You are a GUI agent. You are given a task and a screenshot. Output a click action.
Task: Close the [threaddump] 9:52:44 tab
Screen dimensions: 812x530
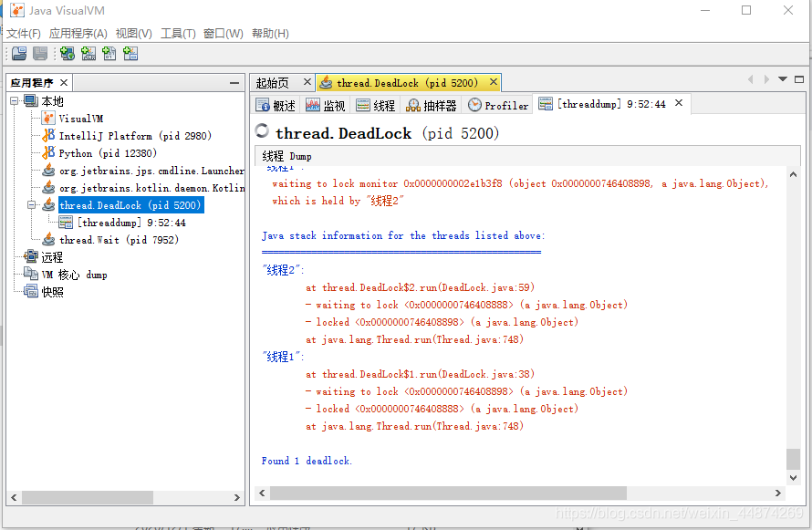click(679, 104)
